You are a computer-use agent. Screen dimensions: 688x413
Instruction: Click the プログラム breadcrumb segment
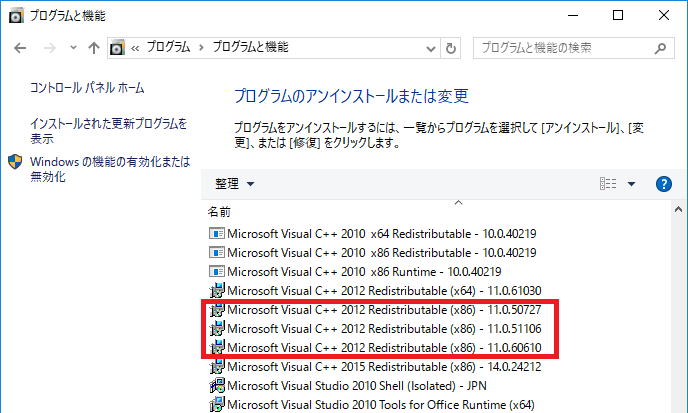coord(168,47)
